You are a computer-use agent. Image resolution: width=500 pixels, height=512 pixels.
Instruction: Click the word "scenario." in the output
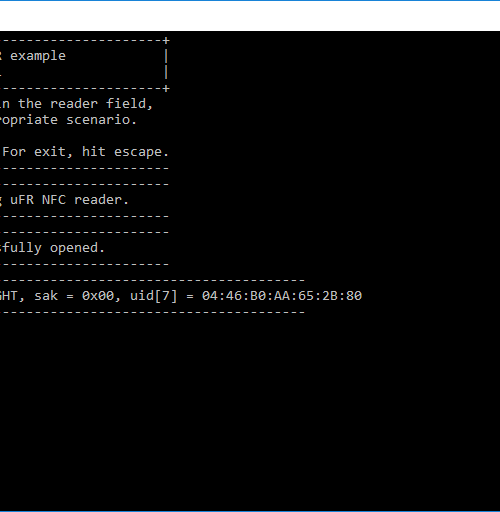click(101, 120)
